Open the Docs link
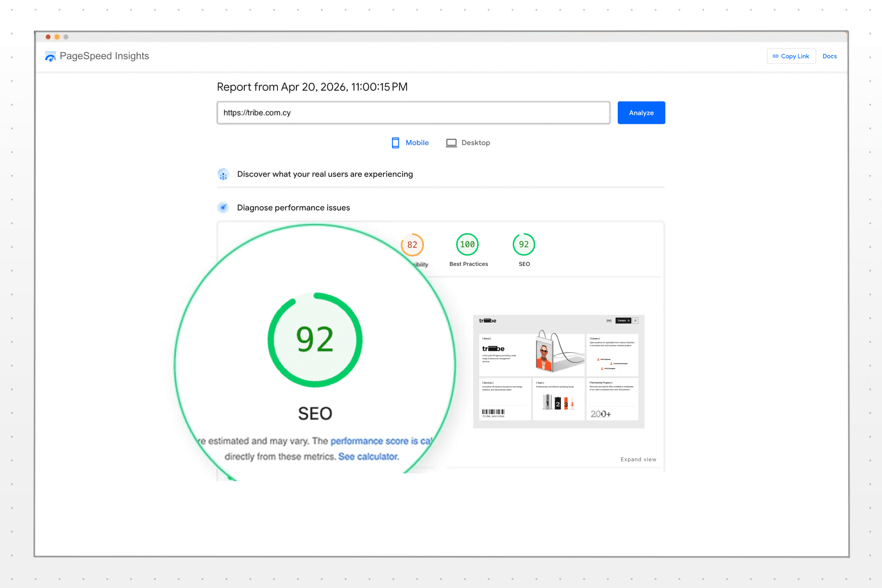 pos(830,56)
